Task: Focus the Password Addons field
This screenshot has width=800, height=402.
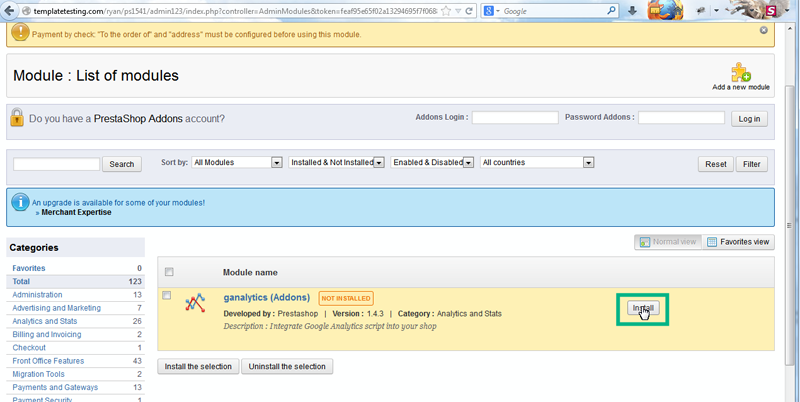Action: pos(681,117)
